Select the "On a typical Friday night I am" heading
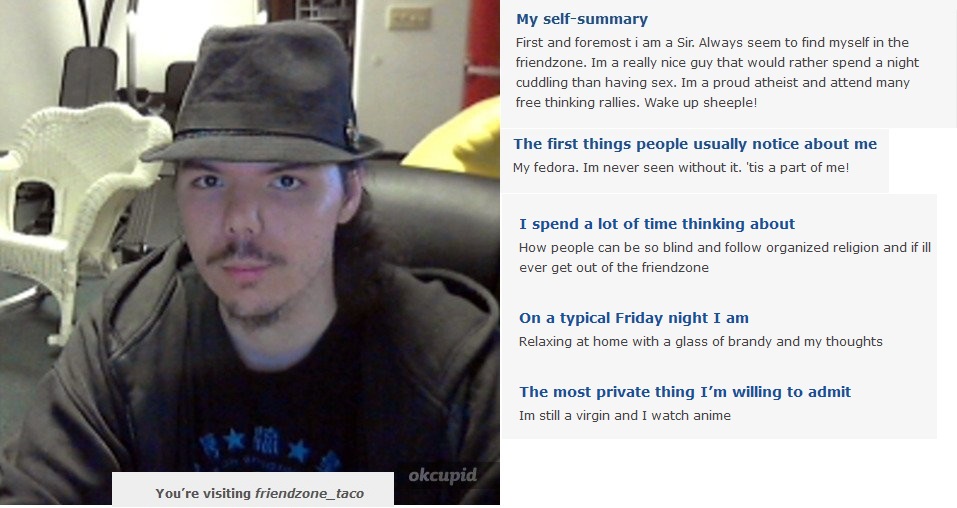Screen dimensions: 957x508 pyautogui.click(x=634, y=318)
